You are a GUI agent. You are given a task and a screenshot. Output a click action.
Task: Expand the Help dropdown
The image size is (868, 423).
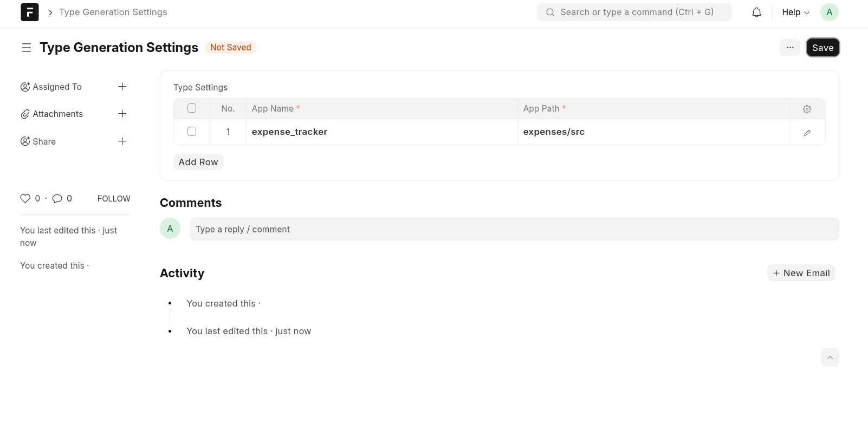click(x=795, y=12)
